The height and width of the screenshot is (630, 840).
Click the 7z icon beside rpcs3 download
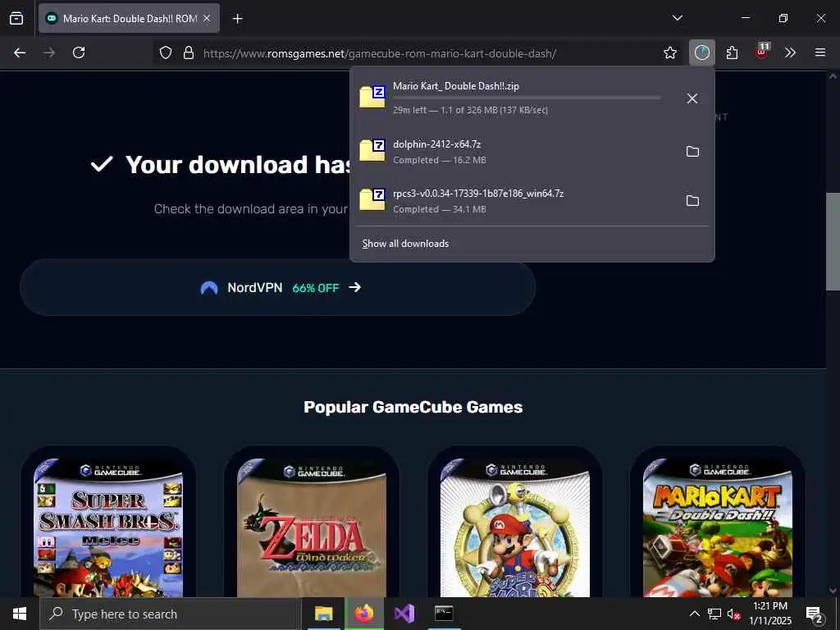coord(372,200)
